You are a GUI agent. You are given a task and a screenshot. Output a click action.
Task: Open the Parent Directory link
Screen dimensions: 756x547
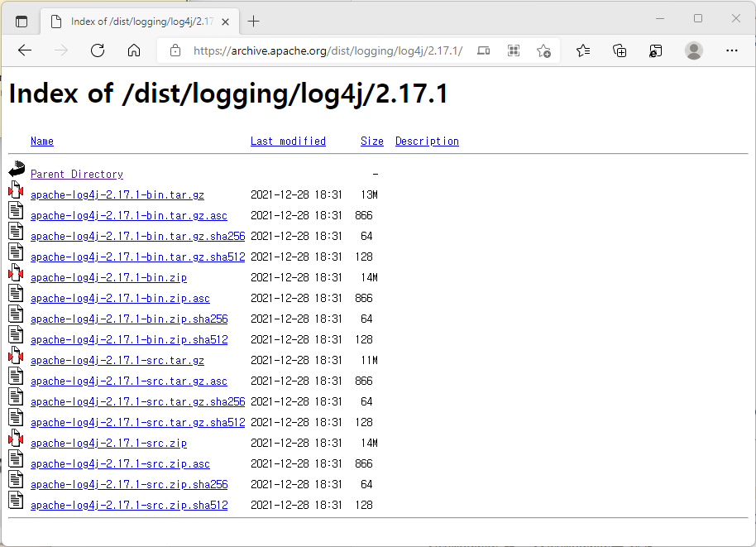(77, 174)
